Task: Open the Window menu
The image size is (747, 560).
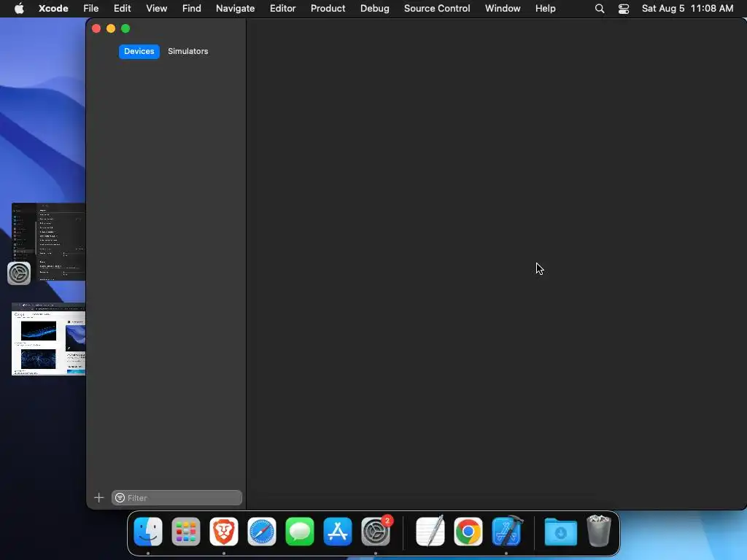Action: coord(503,9)
